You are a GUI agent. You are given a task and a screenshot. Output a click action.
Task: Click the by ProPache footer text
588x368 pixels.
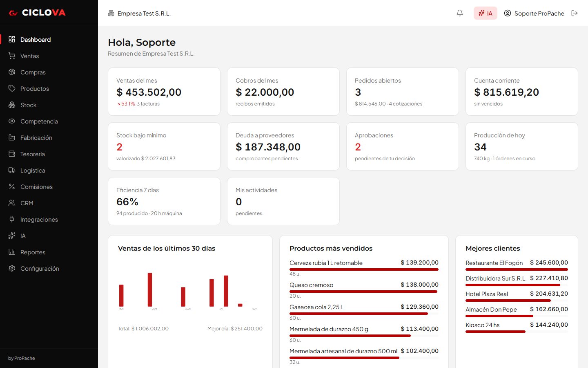[x=22, y=358]
